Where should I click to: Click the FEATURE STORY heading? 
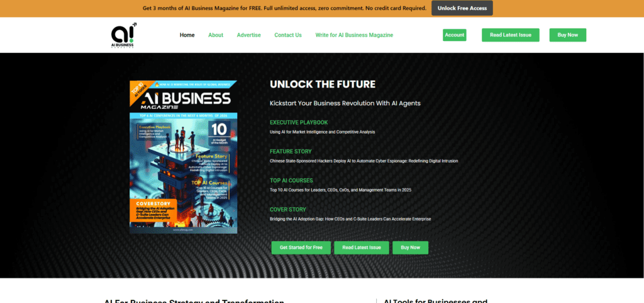[x=291, y=151]
